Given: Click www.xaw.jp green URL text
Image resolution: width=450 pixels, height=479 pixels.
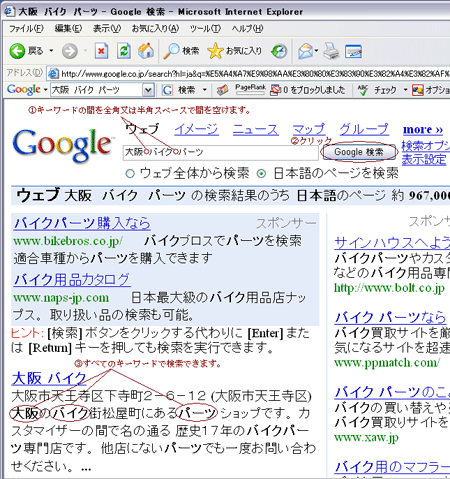Looking at the screenshot, I should click(x=366, y=437).
